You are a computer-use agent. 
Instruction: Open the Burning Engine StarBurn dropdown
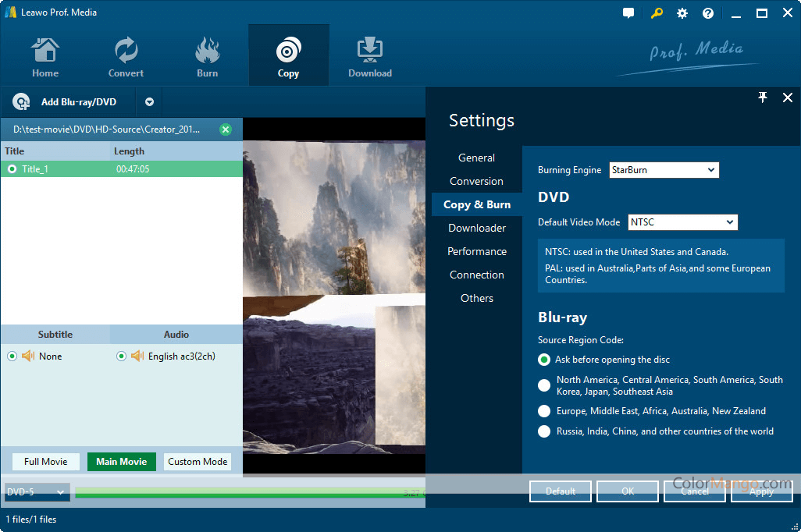point(664,170)
